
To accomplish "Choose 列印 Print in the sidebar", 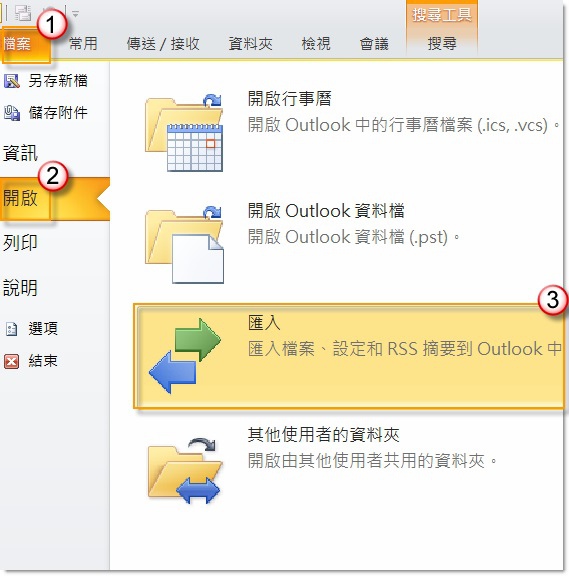I will tap(20, 243).
